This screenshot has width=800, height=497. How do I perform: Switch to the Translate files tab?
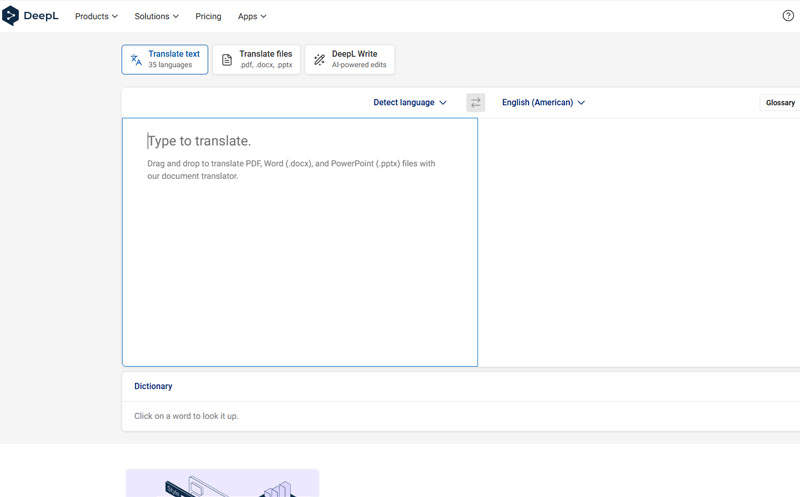(256, 60)
